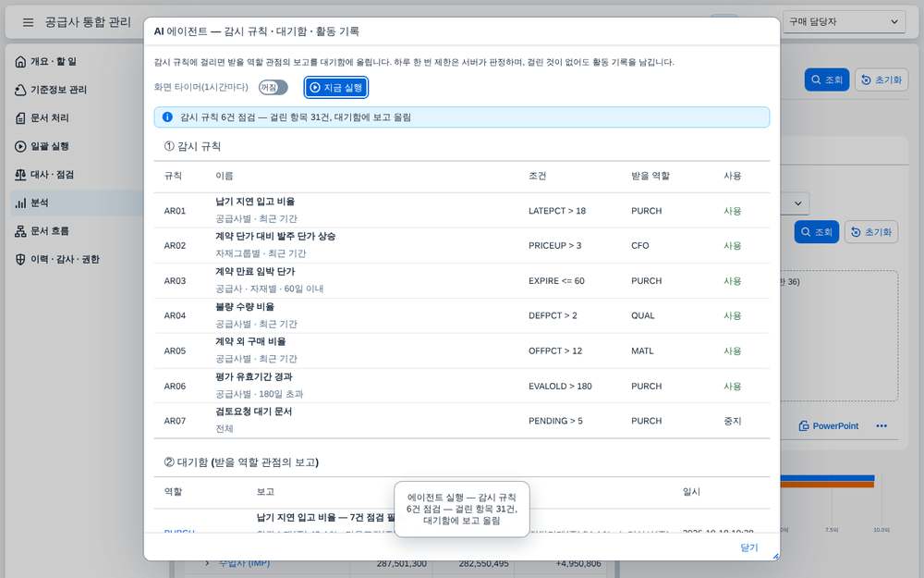Image resolution: width=924 pixels, height=578 pixels.
Task: Click the 일괄 실행 play icon
Action: (x=20, y=146)
